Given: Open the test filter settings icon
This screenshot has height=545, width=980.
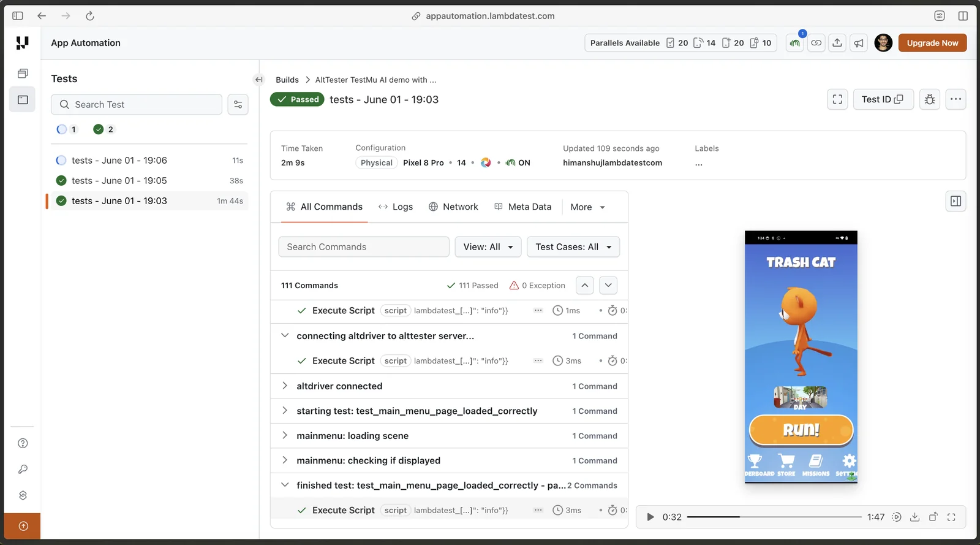Looking at the screenshot, I should 238,104.
